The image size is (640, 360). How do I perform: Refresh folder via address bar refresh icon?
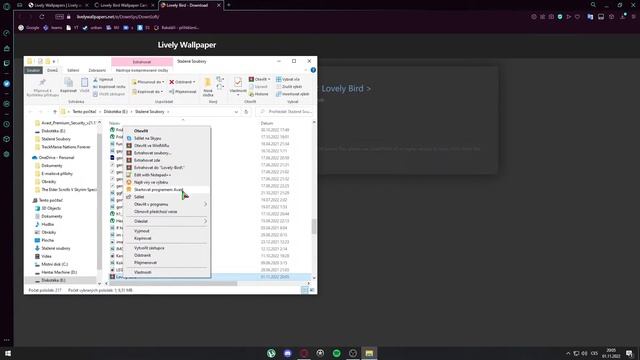246,111
